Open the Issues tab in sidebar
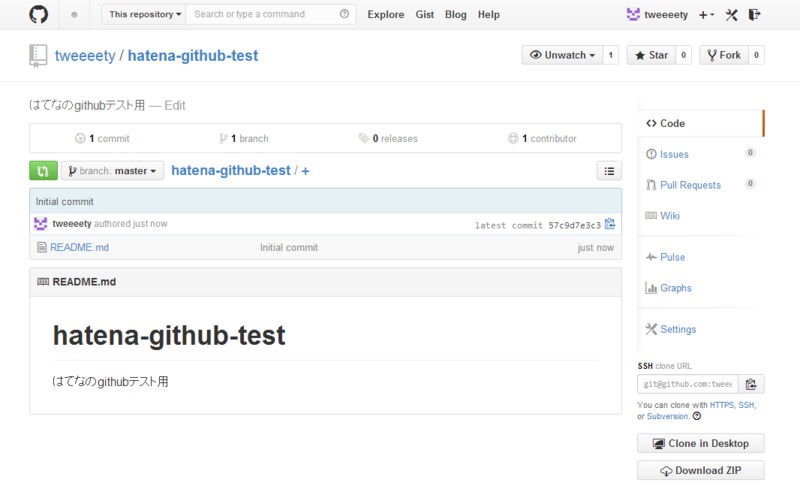Viewport: 800px width, 486px height. [x=674, y=154]
